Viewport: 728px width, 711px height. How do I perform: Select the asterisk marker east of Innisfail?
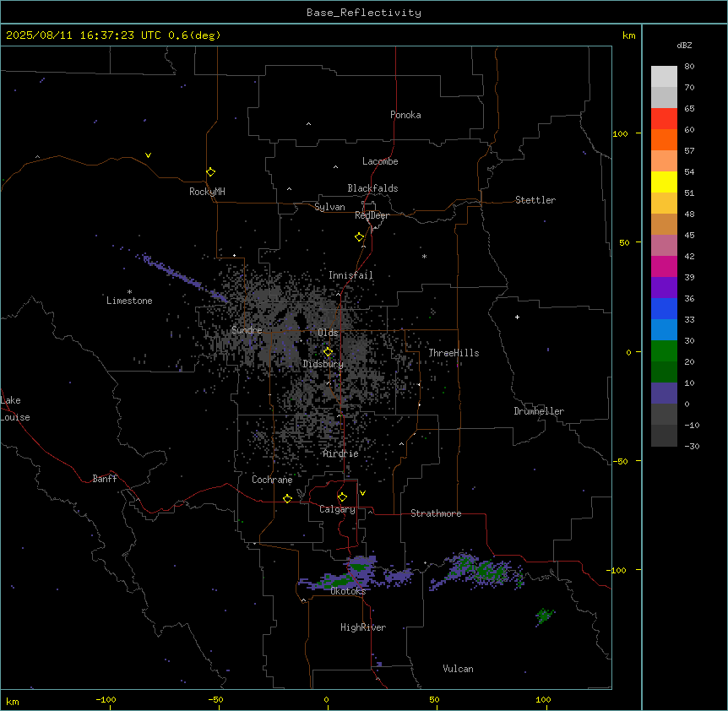pos(424,256)
